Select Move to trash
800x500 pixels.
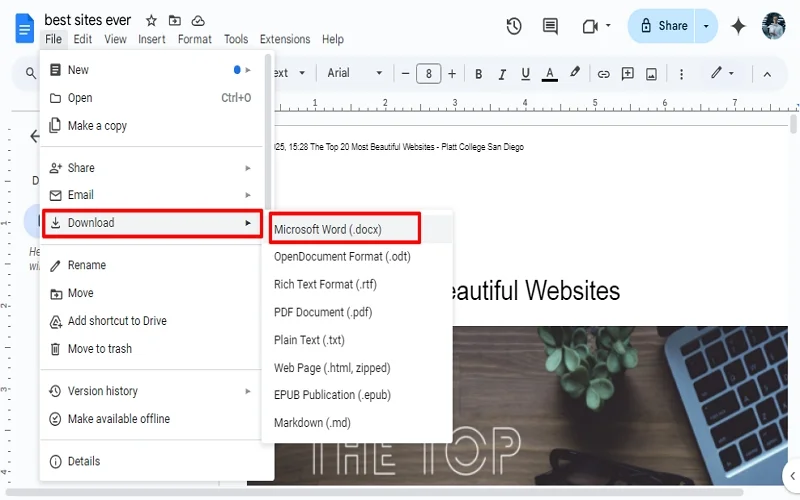point(152,349)
